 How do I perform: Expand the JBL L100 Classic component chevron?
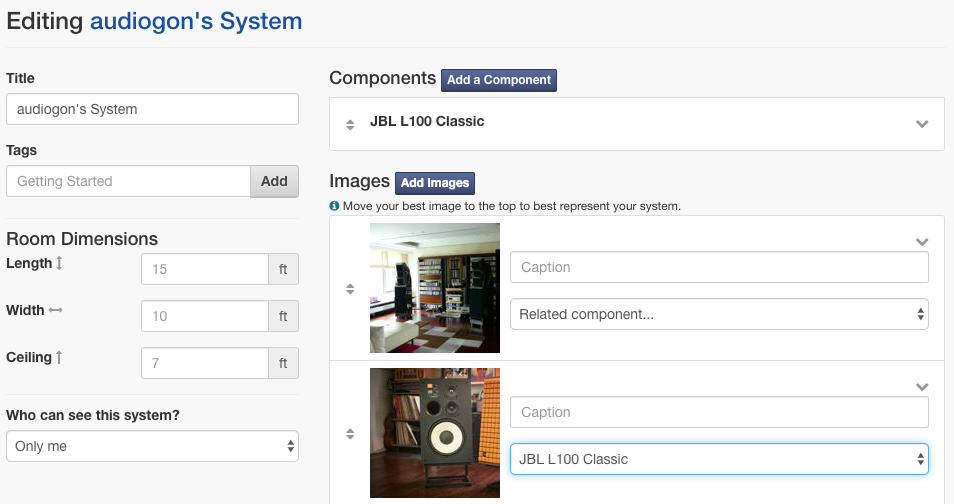[922, 124]
